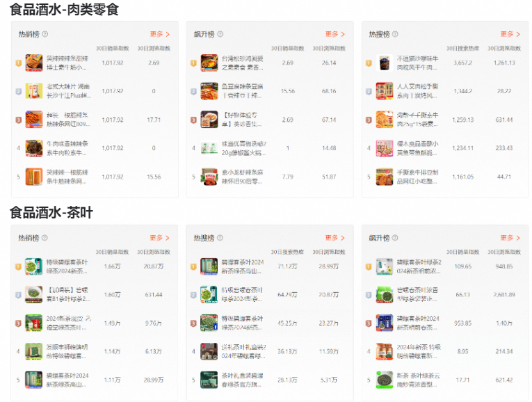Click the 食品酒水-茶叶 section heading
532x402 pixels.
[51, 212]
